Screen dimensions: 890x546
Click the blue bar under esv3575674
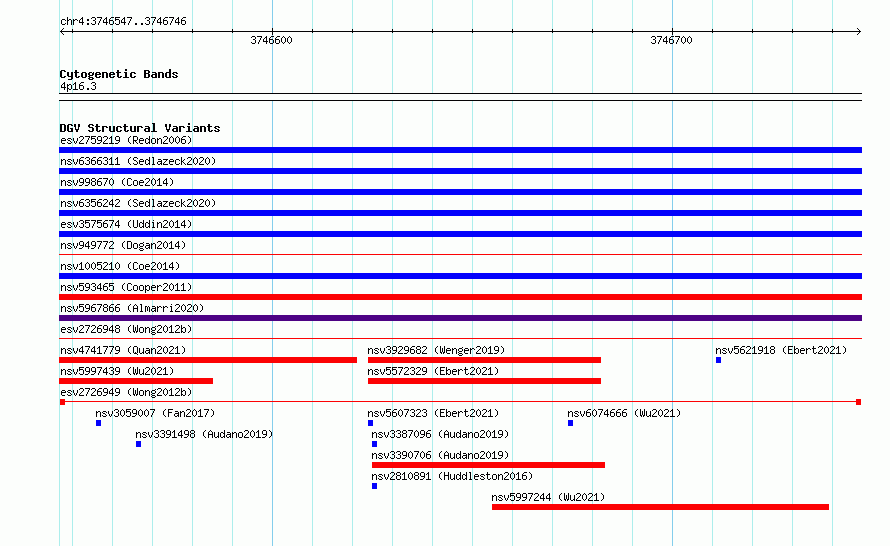460,234
